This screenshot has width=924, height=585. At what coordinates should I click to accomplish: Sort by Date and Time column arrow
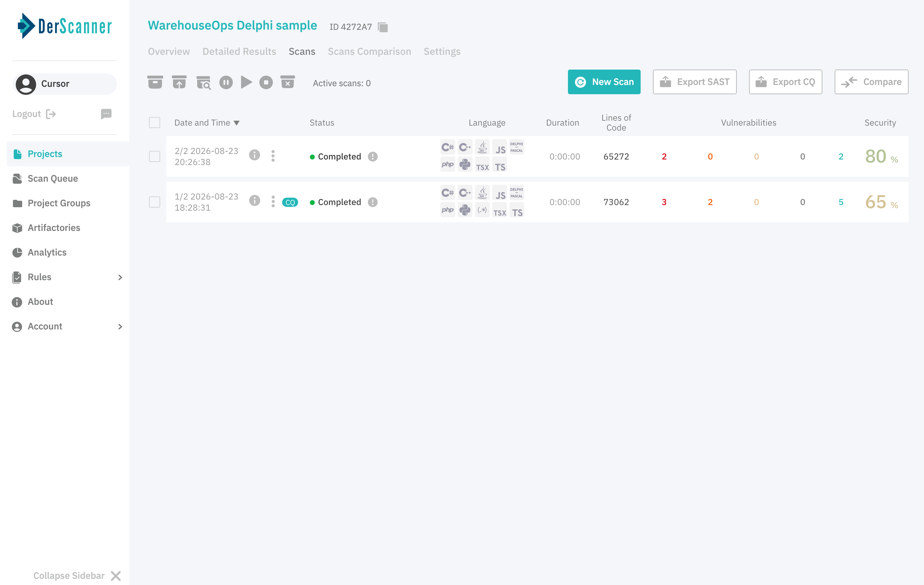pyautogui.click(x=237, y=123)
